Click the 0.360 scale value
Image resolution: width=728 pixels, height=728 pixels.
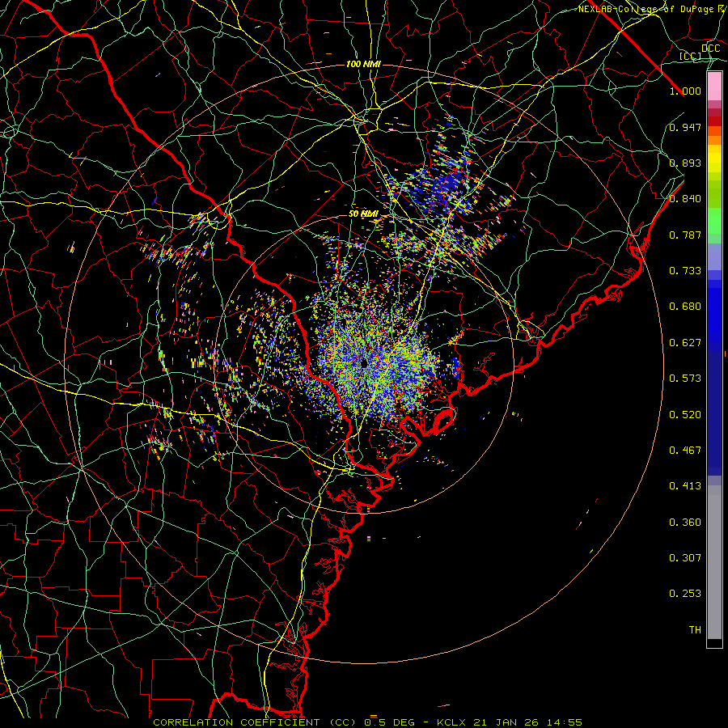click(x=685, y=523)
